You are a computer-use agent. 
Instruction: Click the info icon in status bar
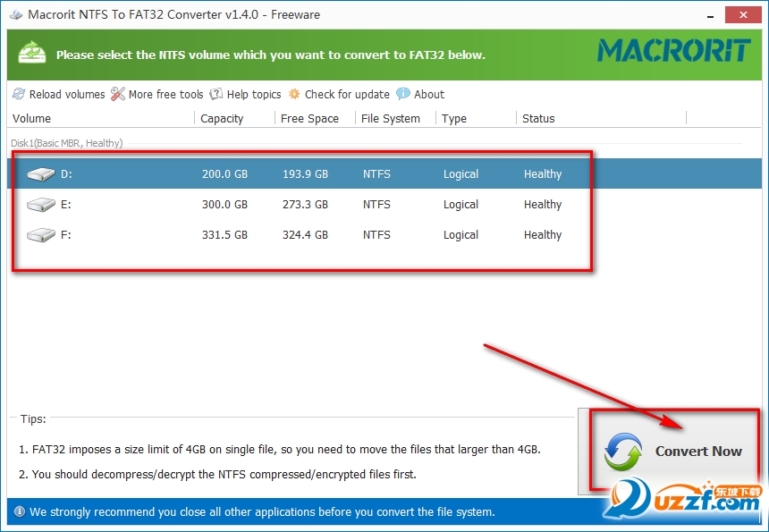coord(20,512)
